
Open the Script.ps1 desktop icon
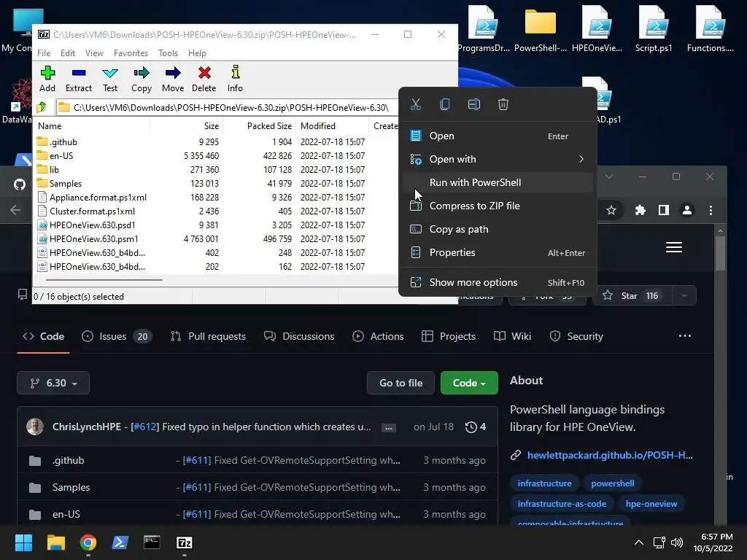[x=654, y=28]
